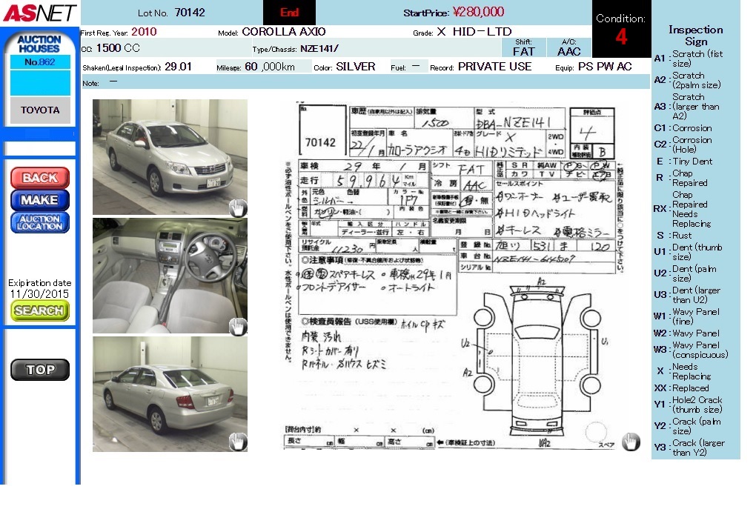Click the hand icon on interior photo

[237, 326]
